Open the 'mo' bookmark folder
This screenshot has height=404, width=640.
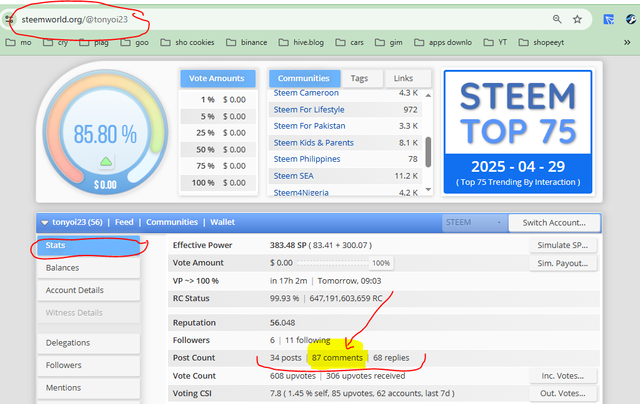(19, 42)
